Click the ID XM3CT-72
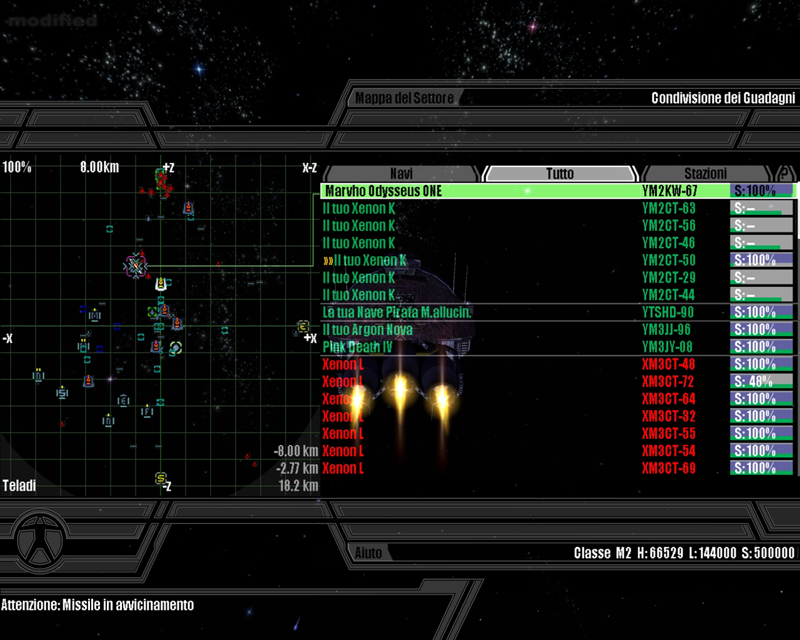 click(668, 382)
